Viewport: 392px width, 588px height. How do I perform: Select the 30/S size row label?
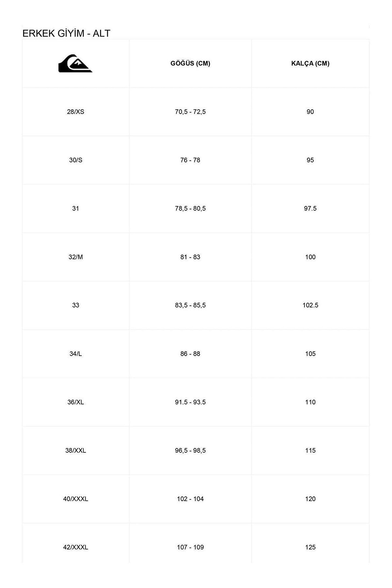[x=75, y=160]
